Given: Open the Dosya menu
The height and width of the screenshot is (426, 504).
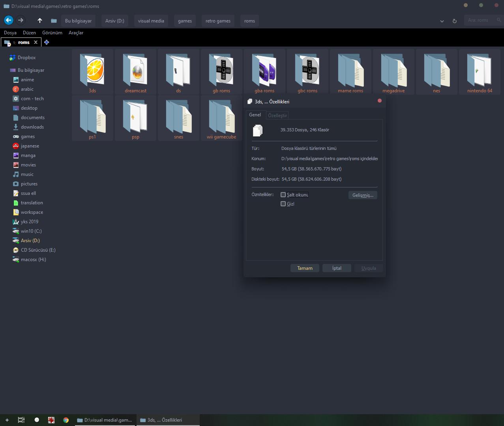Looking at the screenshot, I should [10, 33].
